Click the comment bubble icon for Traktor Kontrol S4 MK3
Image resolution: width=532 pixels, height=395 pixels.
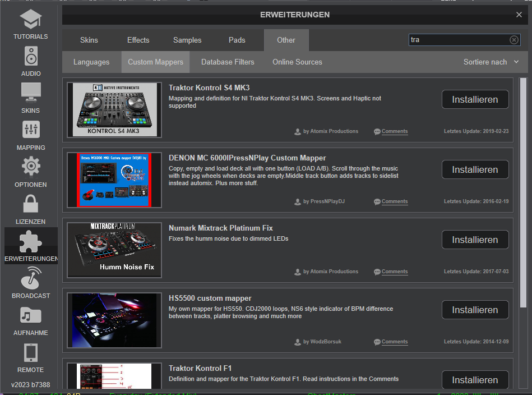[x=377, y=132]
